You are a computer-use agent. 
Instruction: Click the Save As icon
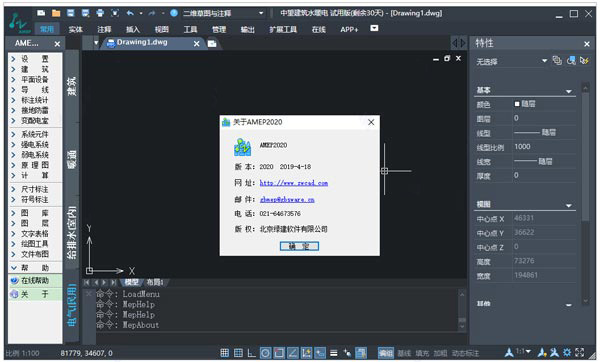tap(85, 13)
